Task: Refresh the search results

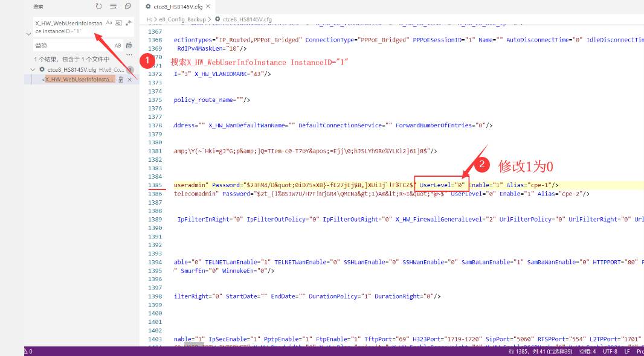Action: coord(99,7)
